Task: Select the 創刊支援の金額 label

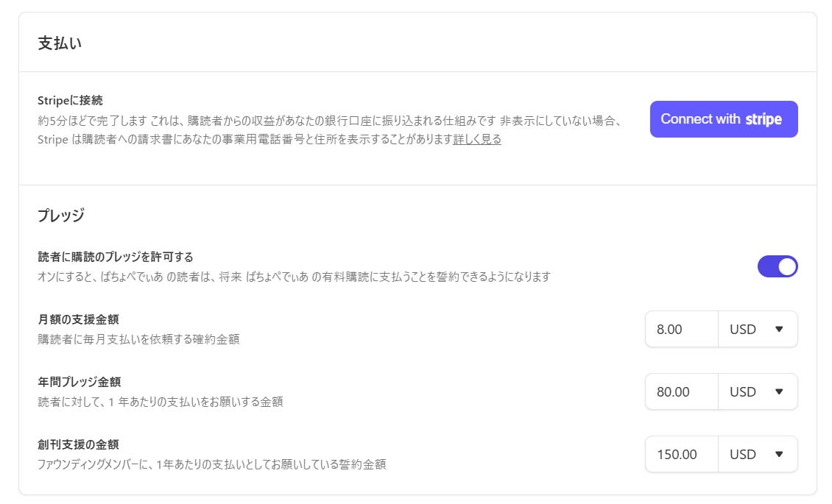Action: [x=78, y=444]
